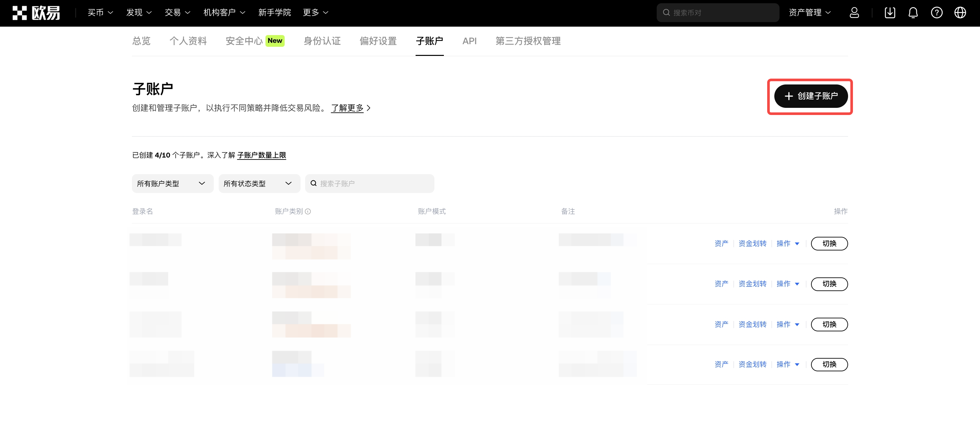Focus the 搜索子账户 input field
Screen dimensions: 980x421
pos(375,184)
